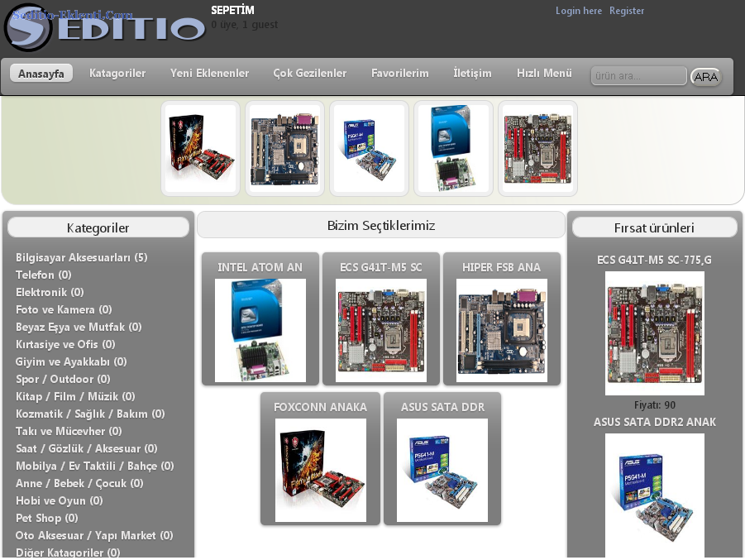Viewport: 745px width, 560px height.
Task: Open Hızlı Menü
Action: pos(545,74)
